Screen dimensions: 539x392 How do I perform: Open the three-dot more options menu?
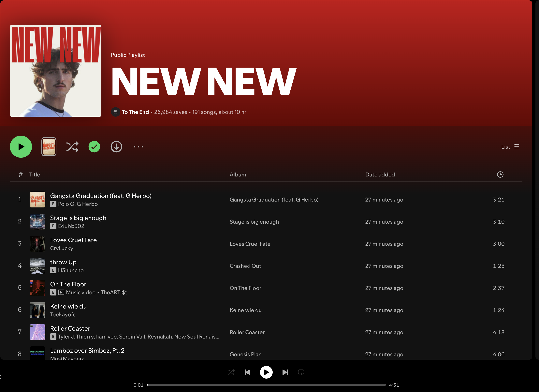point(138,147)
